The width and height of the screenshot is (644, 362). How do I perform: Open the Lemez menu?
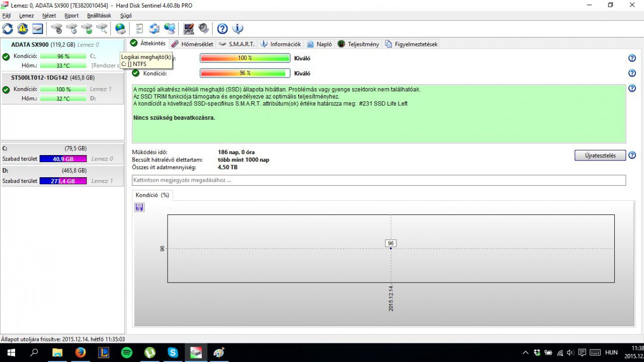tap(27, 16)
